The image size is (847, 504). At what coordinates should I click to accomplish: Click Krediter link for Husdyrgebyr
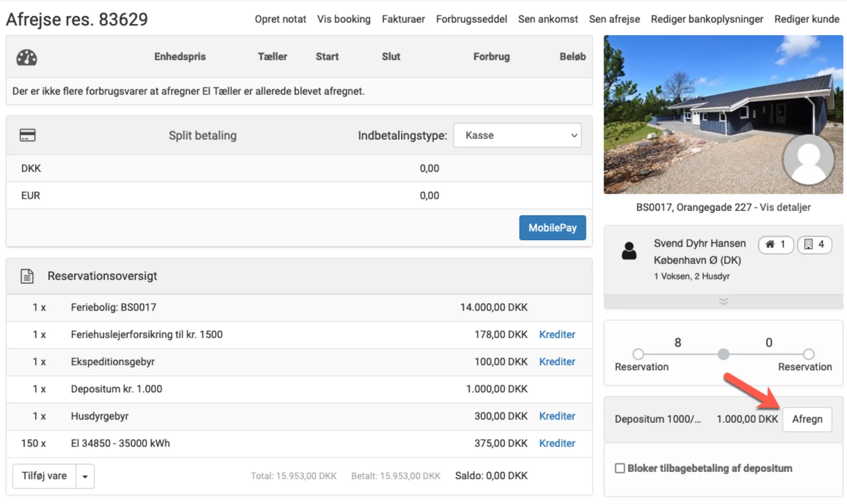(x=557, y=416)
